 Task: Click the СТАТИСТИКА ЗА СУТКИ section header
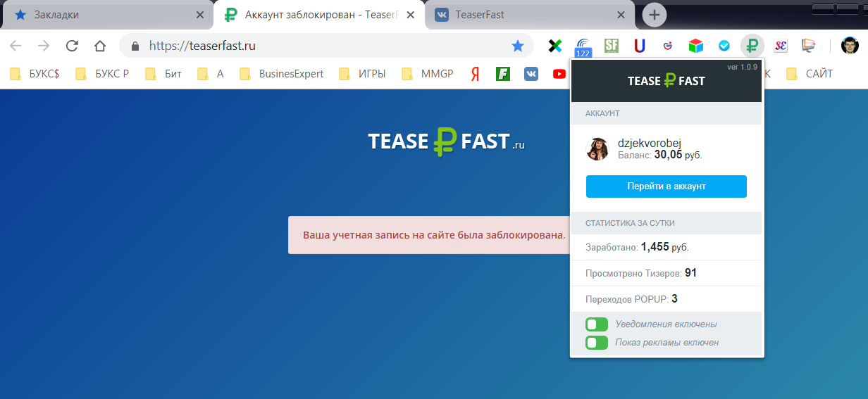coord(666,223)
